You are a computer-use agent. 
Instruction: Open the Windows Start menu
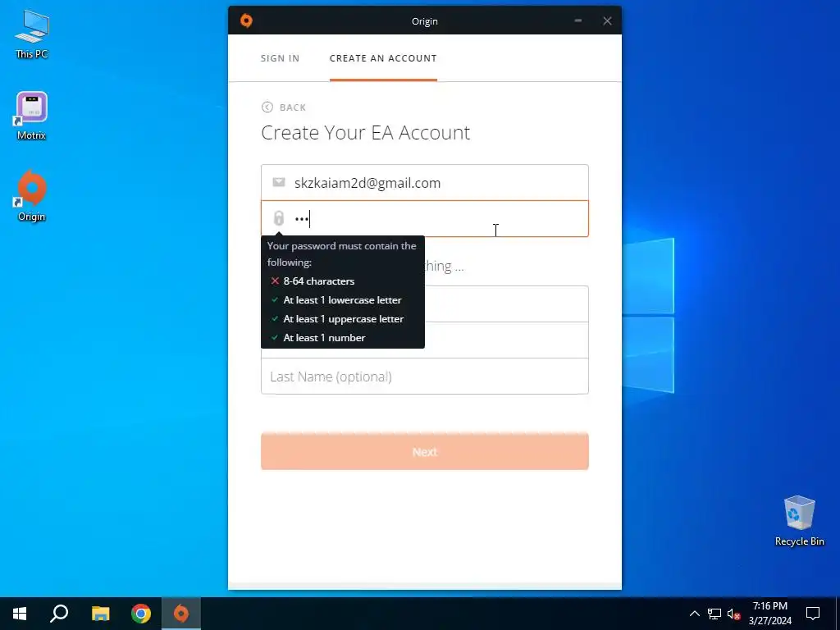tap(20, 614)
